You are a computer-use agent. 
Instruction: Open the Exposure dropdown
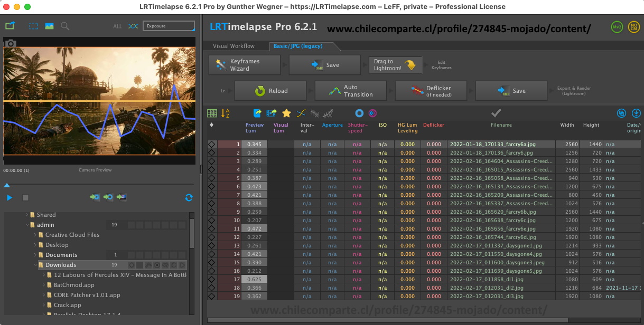tap(169, 26)
